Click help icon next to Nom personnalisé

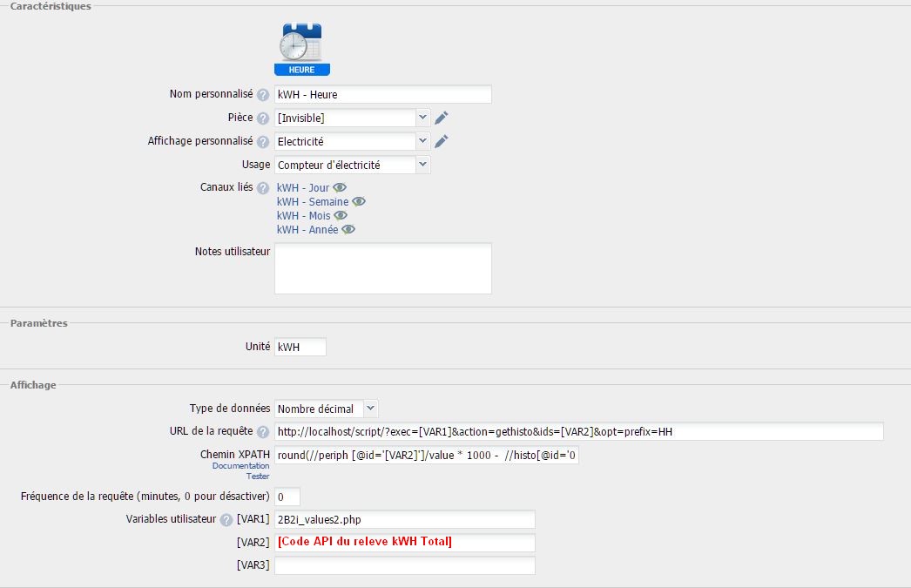click(263, 95)
